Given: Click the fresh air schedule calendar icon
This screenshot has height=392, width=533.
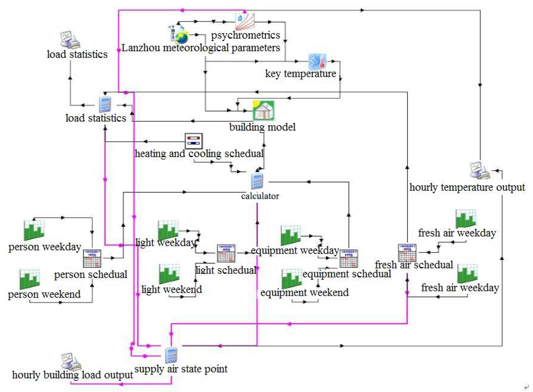Looking at the screenshot, I should pos(407,253).
